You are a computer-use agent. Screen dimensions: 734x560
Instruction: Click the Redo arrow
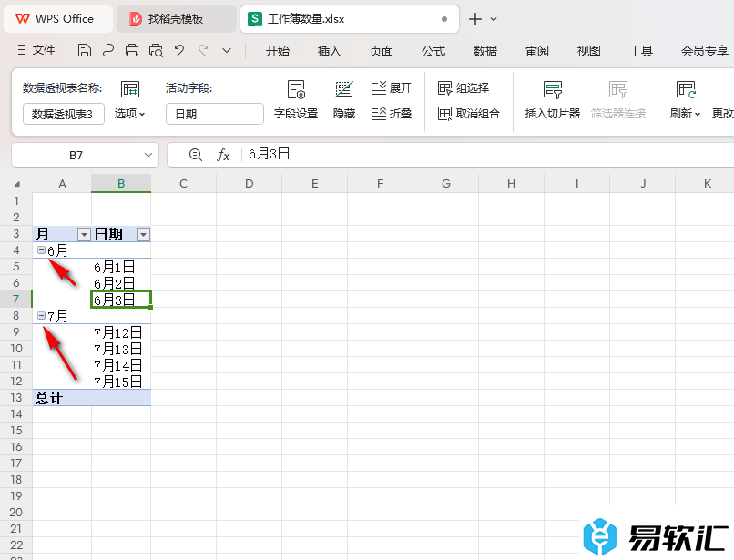(203, 50)
